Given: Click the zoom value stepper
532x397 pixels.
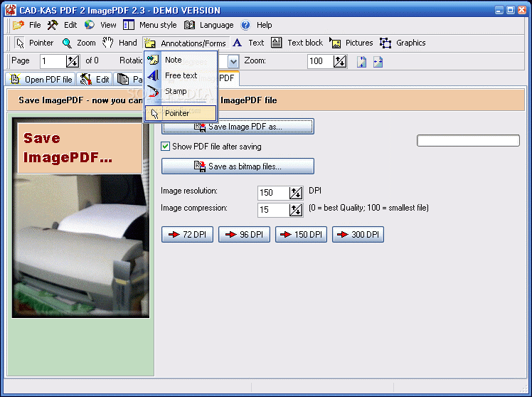Looking at the screenshot, I should click(340, 61).
